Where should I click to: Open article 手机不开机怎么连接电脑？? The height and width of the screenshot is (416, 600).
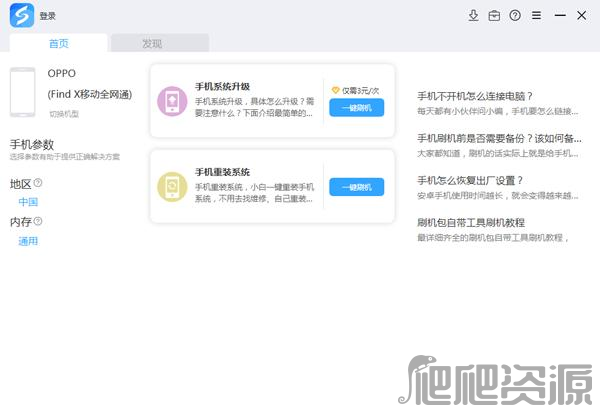click(474, 96)
